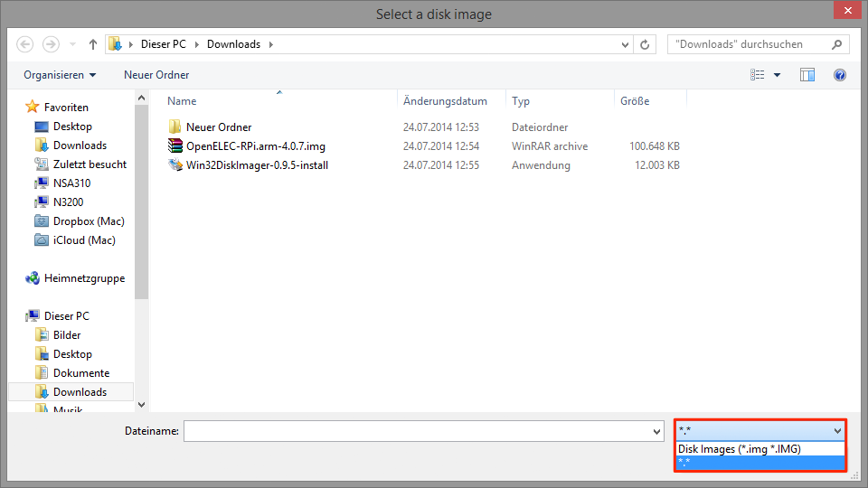
Task: Expand the chevron after Downloads breadcrumb
Action: 271,44
